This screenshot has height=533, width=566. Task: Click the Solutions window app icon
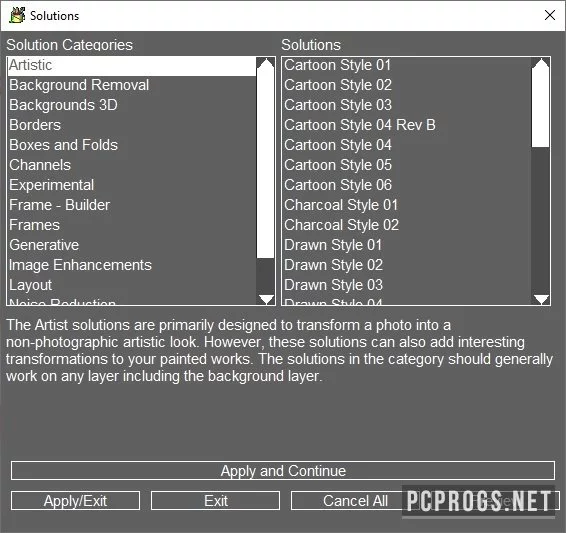[17, 15]
